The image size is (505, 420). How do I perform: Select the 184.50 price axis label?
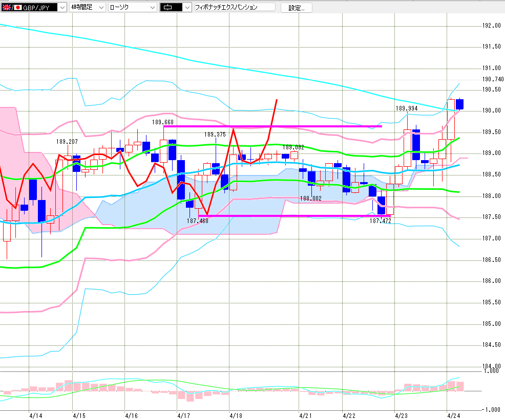(492, 345)
